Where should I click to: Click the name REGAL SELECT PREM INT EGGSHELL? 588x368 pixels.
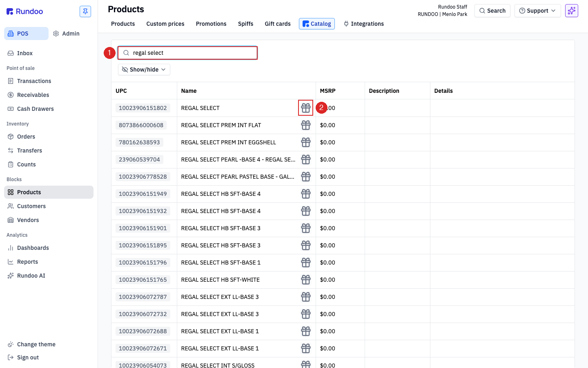pos(229,142)
